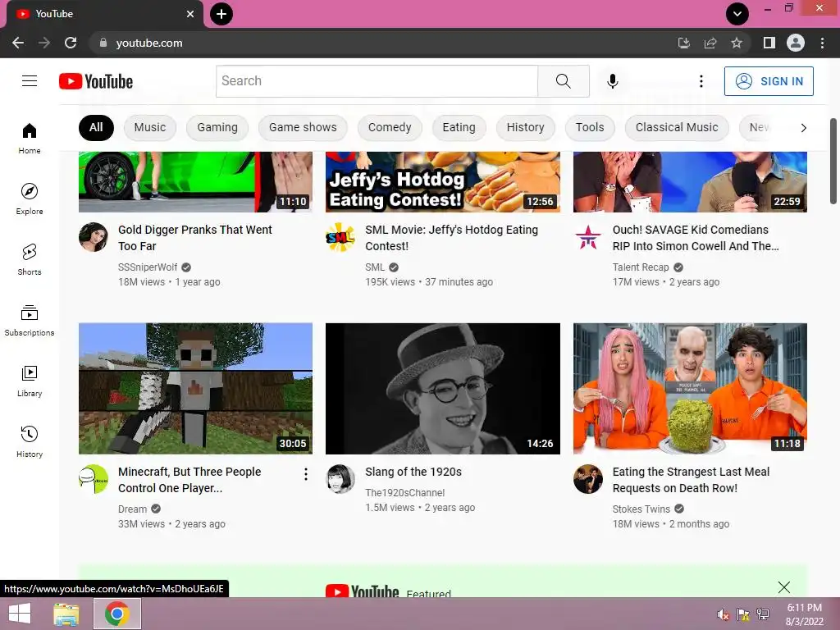This screenshot has height=630, width=840.
Task: Open Explore in sidebar
Action: pos(30,199)
